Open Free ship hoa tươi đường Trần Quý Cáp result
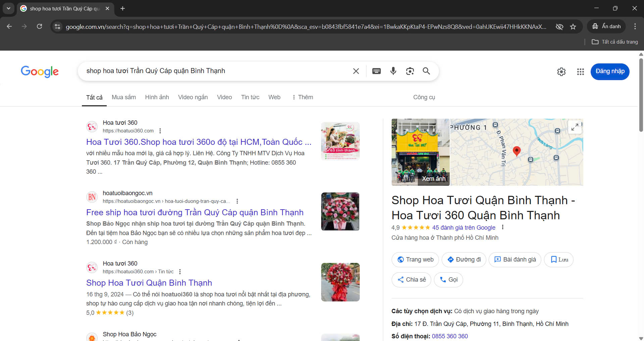The width and height of the screenshot is (644, 341). [x=195, y=213]
